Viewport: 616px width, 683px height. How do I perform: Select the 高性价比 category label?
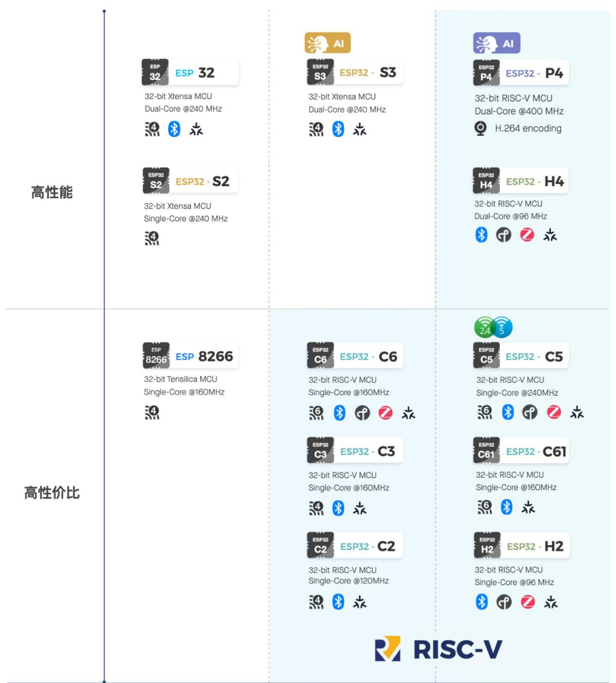tap(52, 493)
